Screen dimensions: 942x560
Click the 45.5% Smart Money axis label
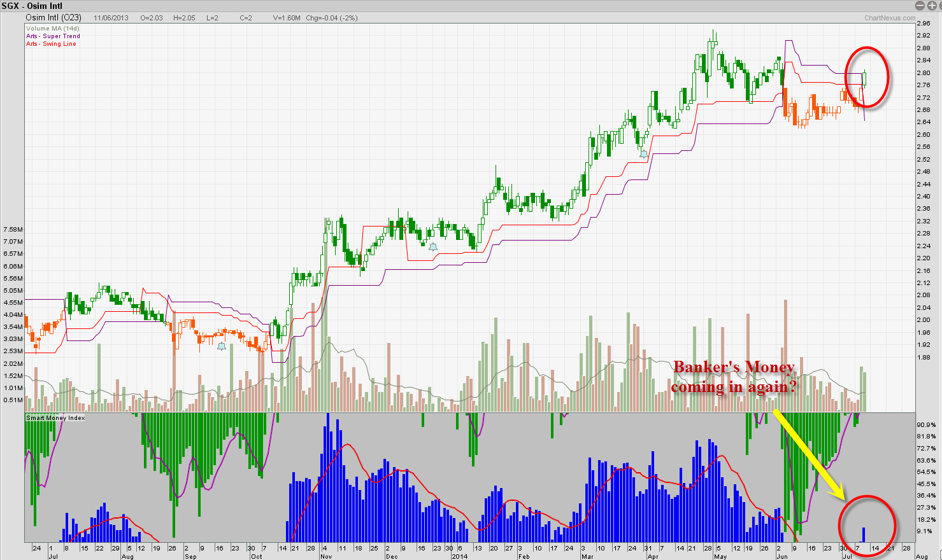(926, 484)
